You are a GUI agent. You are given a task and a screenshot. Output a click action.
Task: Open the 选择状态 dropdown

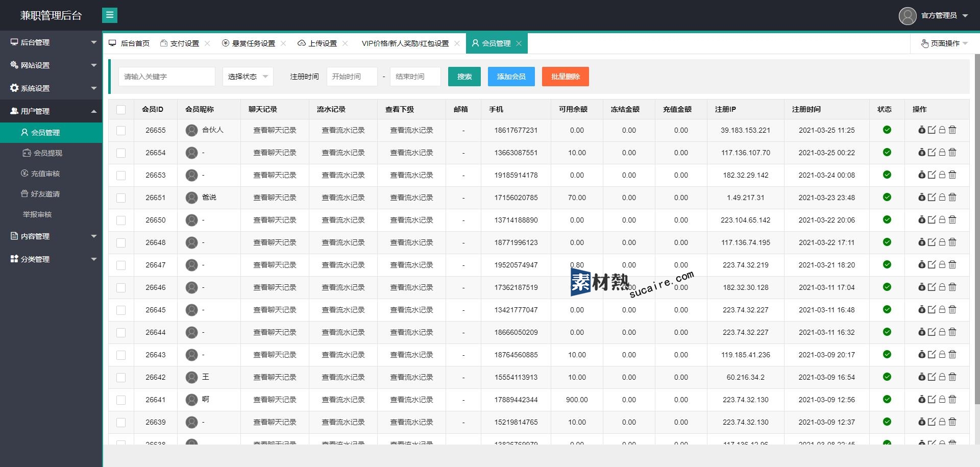(248, 77)
